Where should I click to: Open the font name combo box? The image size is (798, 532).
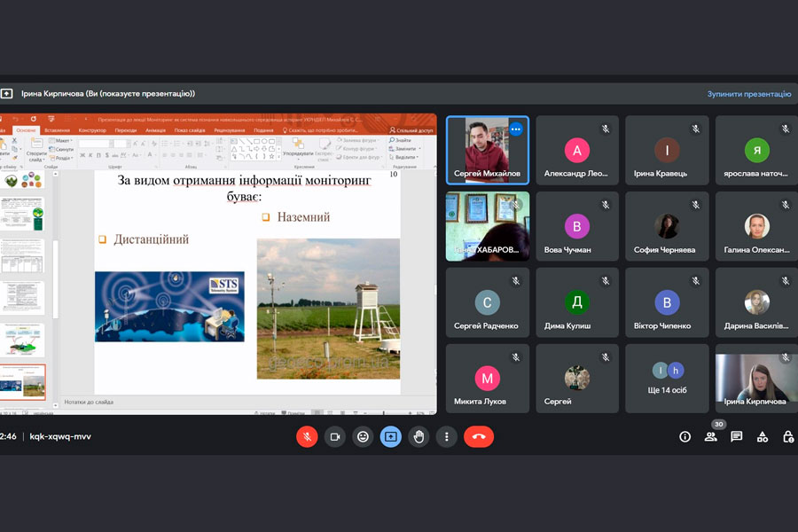(96, 144)
